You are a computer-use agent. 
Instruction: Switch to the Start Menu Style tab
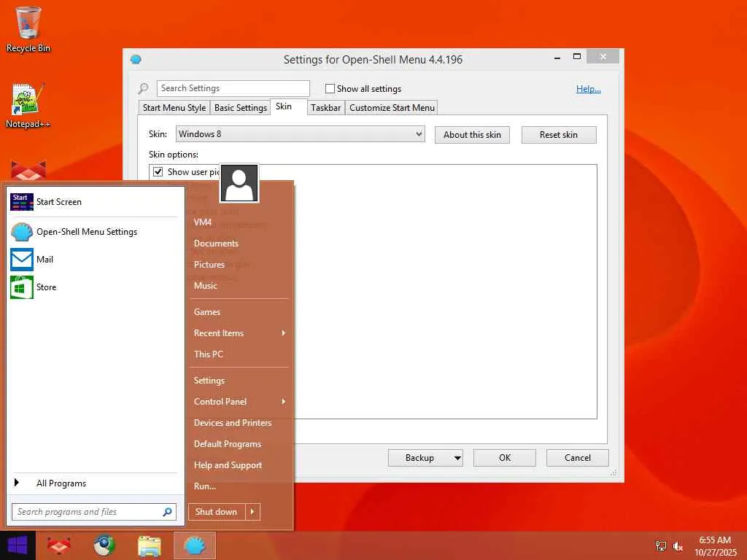point(174,108)
